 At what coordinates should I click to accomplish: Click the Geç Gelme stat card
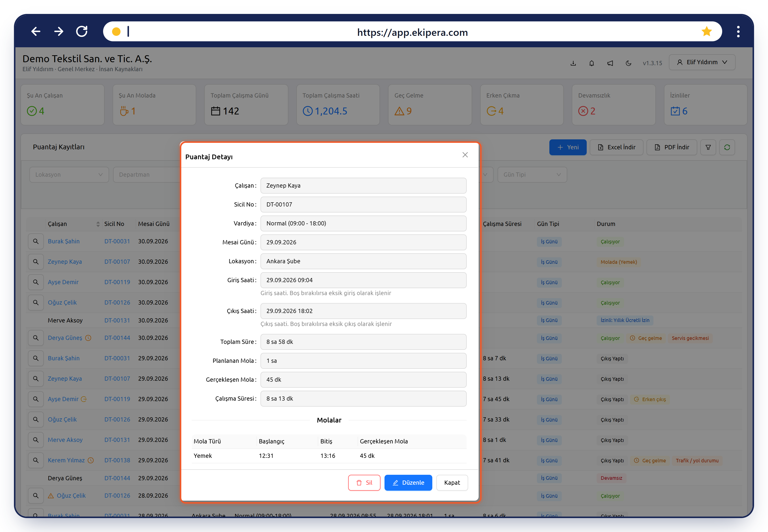[x=430, y=105]
